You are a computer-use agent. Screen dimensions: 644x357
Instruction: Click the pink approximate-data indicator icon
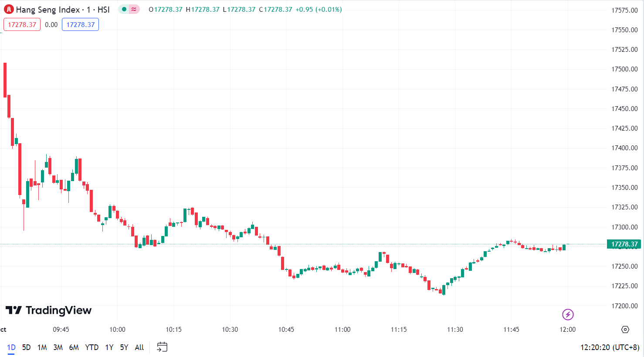pyautogui.click(x=134, y=9)
